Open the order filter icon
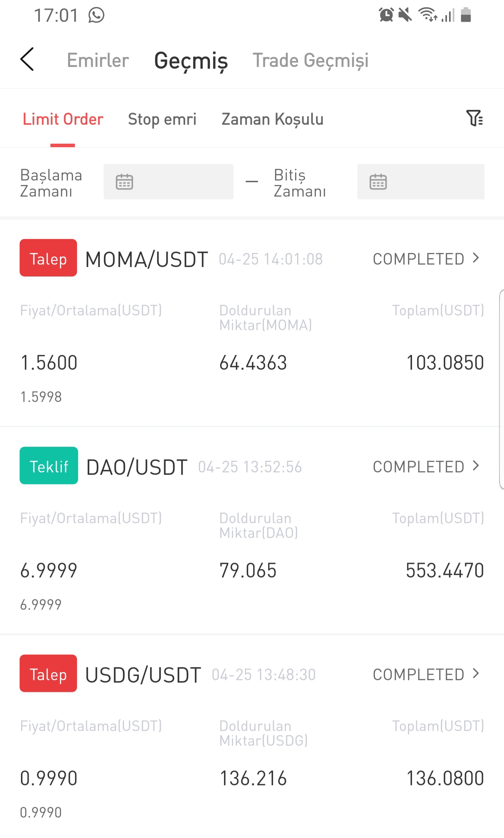 474,118
